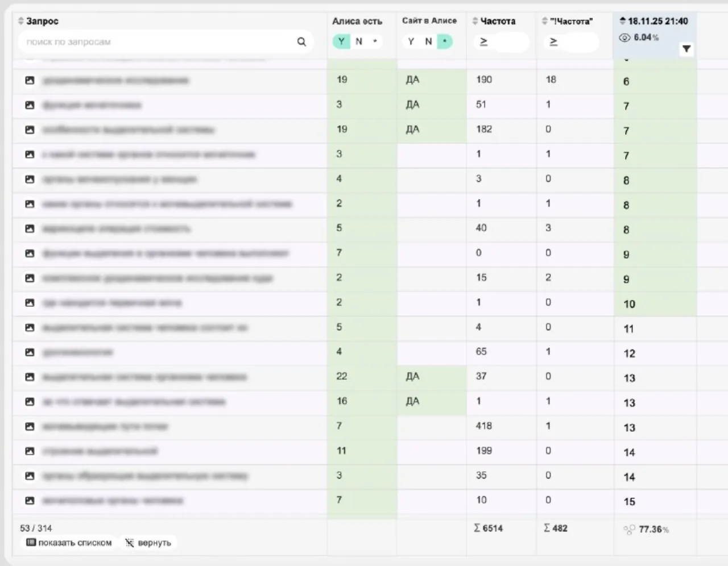Select N filter under Алиса есть
Screen dimensions: 728x566
359,41
